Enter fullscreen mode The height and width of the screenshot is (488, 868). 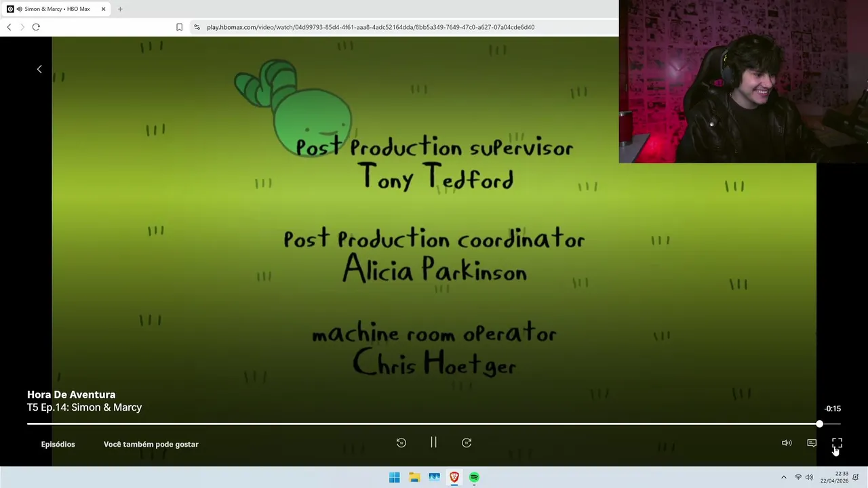click(x=837, y=443)
